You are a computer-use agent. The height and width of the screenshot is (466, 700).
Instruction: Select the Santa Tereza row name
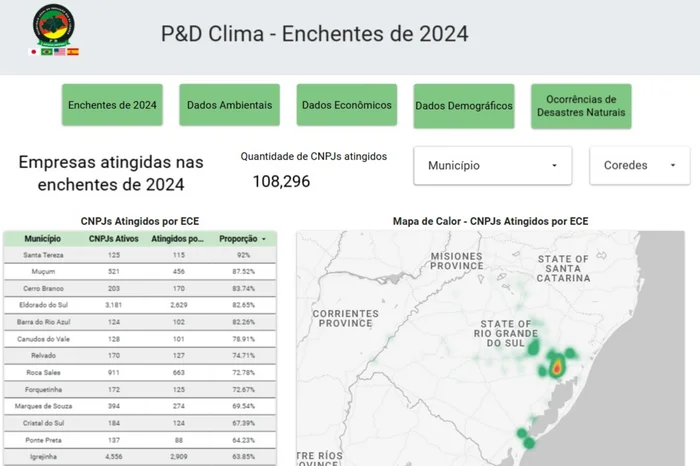(43, 255)
